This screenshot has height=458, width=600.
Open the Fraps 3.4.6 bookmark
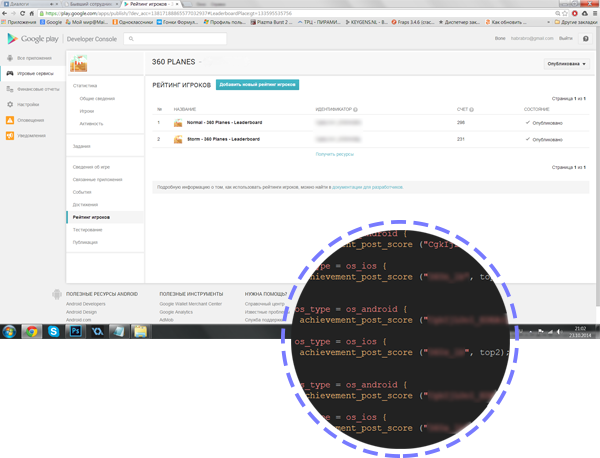pyautogui.click(x=413, y=22)
